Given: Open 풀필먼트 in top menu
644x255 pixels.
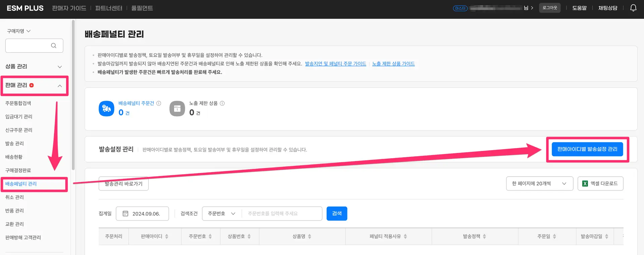Looking at the screenshot, I should coord(142,8).
